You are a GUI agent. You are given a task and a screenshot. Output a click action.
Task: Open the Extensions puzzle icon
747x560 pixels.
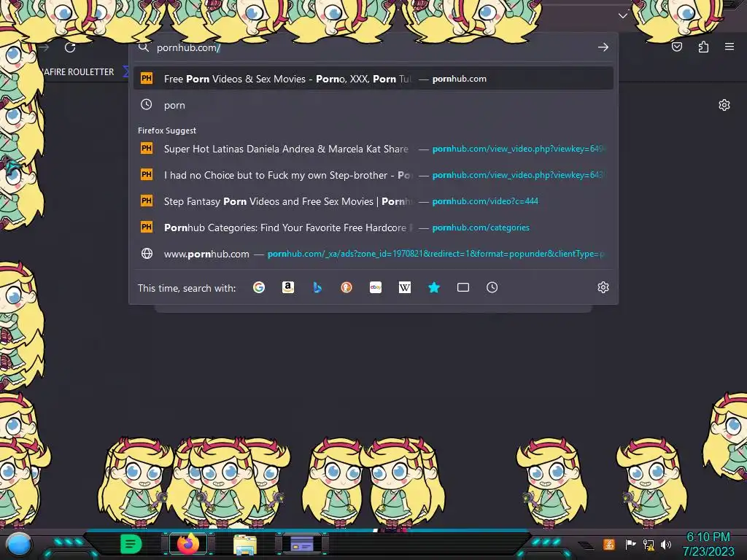tap(703, 47)
